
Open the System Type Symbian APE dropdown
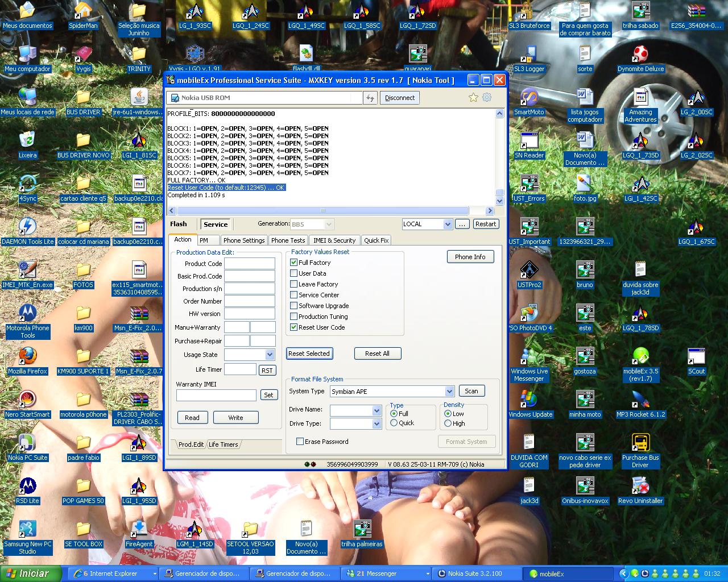[x=449, y=391]
